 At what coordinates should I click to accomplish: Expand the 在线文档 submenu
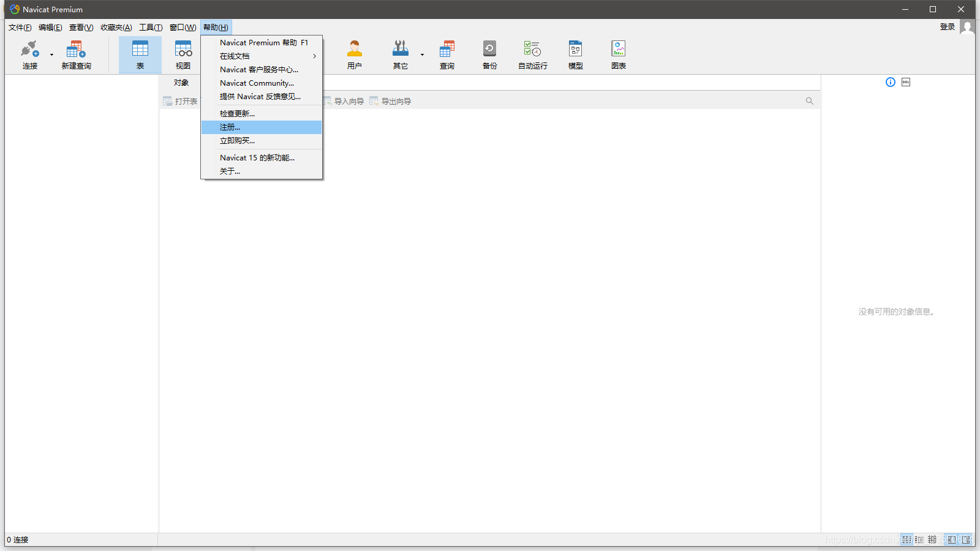[262, 56]
